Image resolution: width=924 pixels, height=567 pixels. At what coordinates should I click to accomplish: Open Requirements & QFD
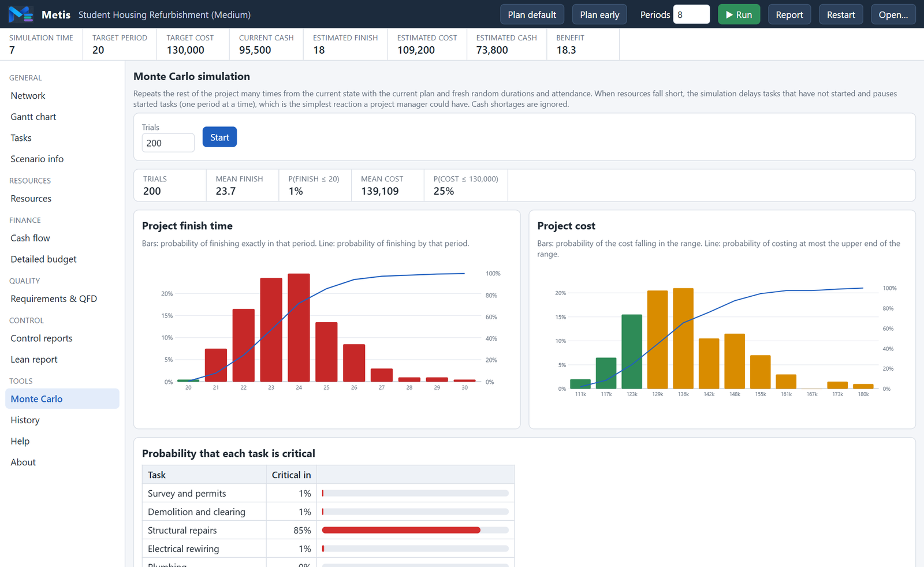click(x=62, y=299)
